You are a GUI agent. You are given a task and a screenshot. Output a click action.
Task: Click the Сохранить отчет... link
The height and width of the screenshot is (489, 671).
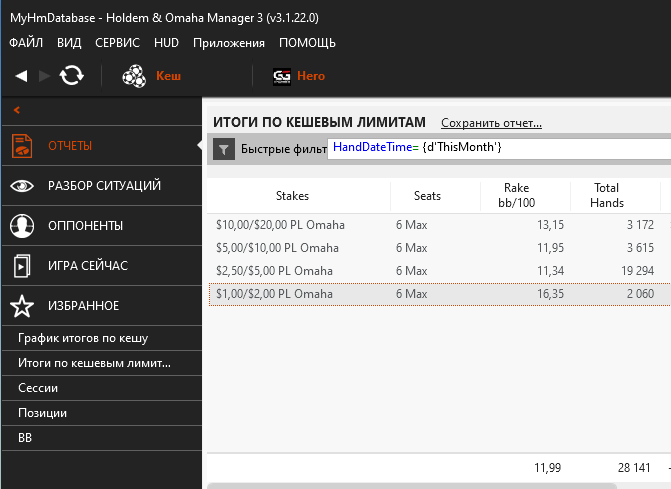[x=491, y=123]
